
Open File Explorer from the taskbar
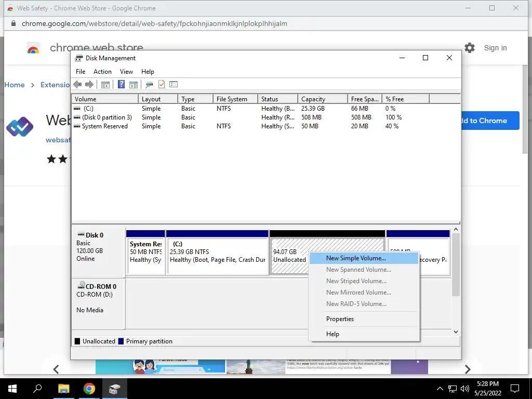[63, 389]
